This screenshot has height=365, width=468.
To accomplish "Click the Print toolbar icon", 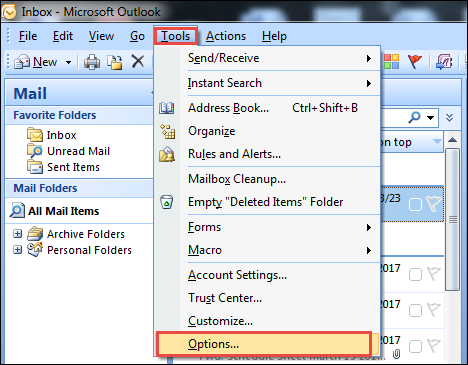I will point(92,62).
